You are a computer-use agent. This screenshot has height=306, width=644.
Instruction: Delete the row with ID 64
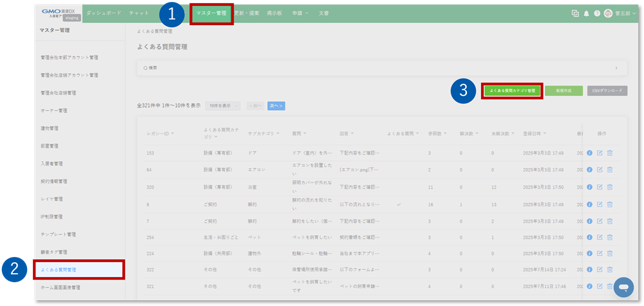(x=610, y=169)
